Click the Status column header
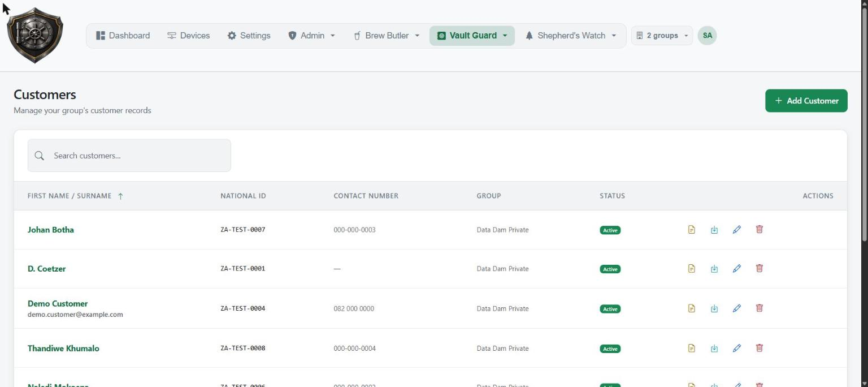Screen dimensions: 868x387 [612, 196]
